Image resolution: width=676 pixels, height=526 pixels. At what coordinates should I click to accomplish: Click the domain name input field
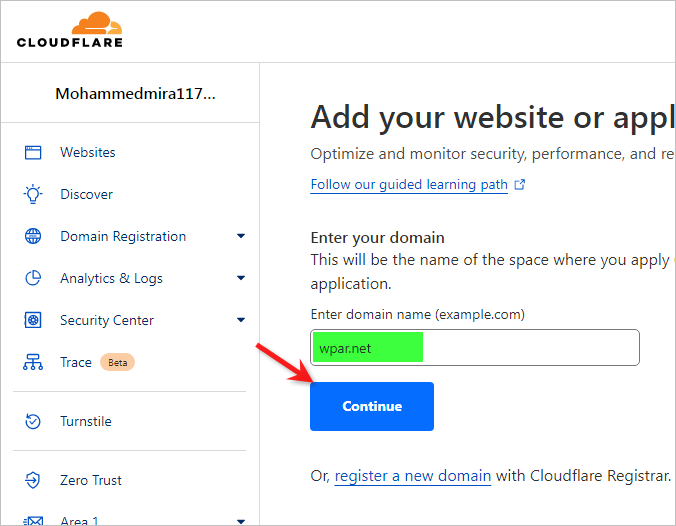click(x=530, y=348)
